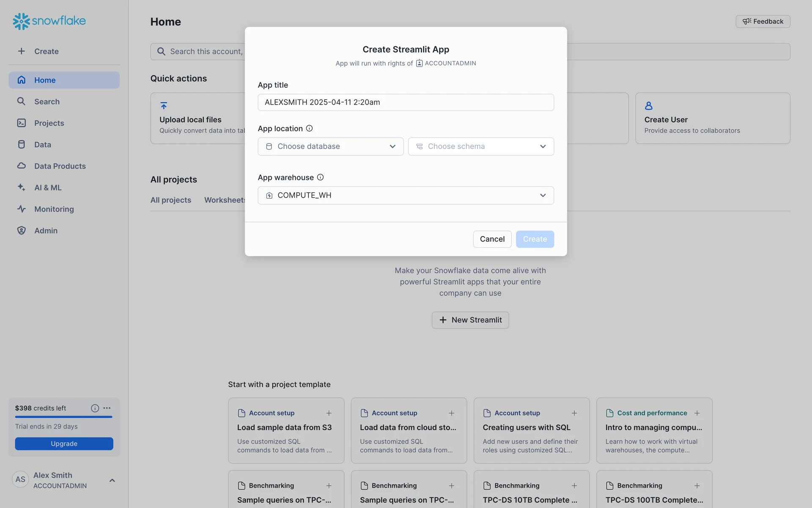Image resolution: width=812 pixels, height=508 pixels.
Task: Click the credits info icon
Action: click(95, 408)
